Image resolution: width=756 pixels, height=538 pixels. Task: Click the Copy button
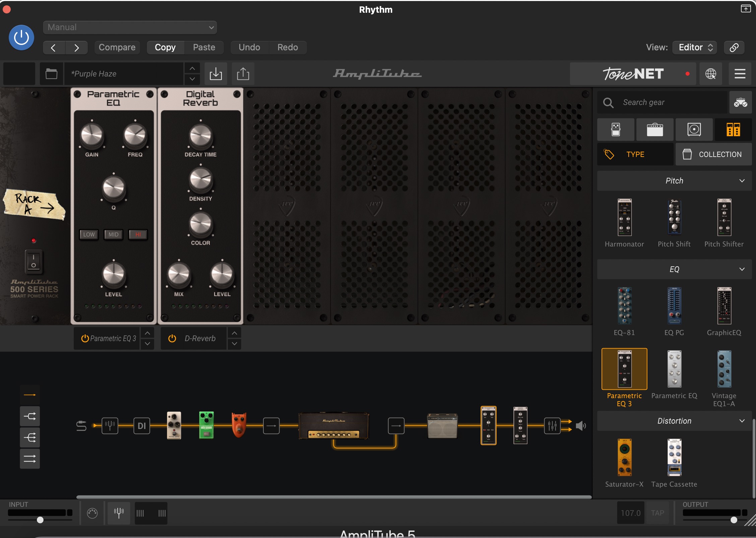165,47
